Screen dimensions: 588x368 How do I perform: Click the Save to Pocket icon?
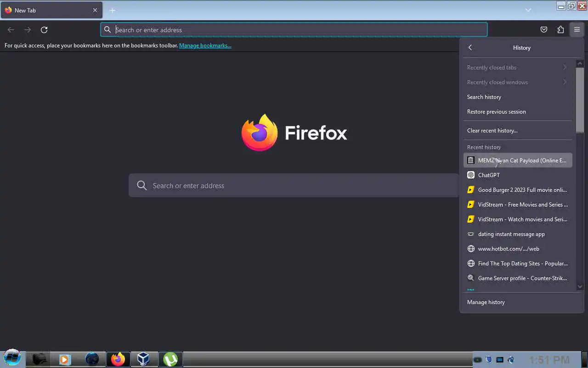(x=544, y=30)
